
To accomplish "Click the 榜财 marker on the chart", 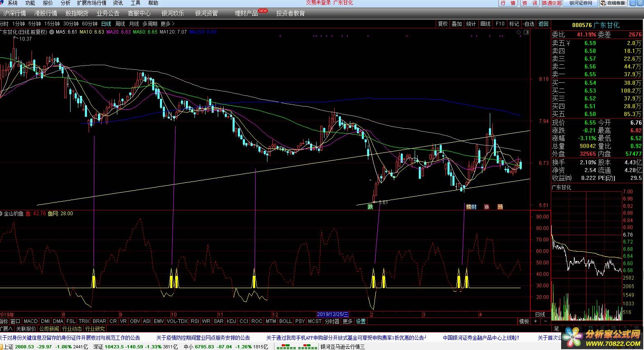I will pyautogui.click(x=471, y=207).
